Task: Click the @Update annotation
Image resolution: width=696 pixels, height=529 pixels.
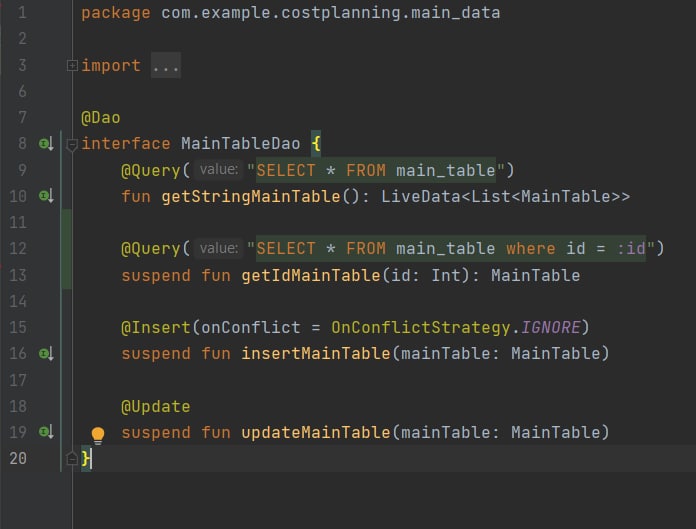Action: pos(155,407)
